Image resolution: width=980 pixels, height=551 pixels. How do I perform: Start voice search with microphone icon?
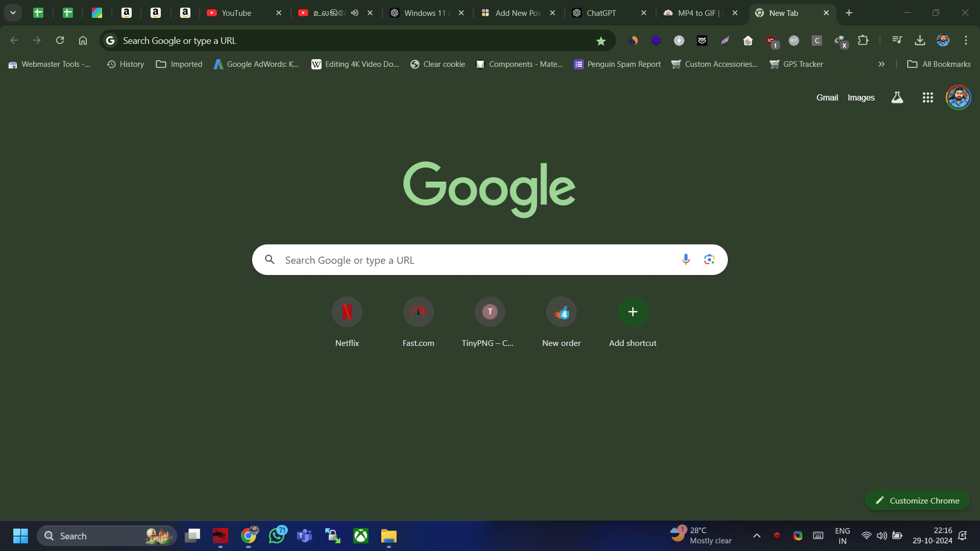685,260
